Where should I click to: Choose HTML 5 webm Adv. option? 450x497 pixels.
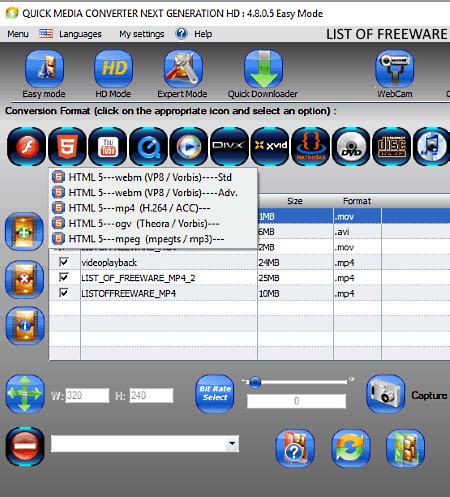click(x=153, y=192)
